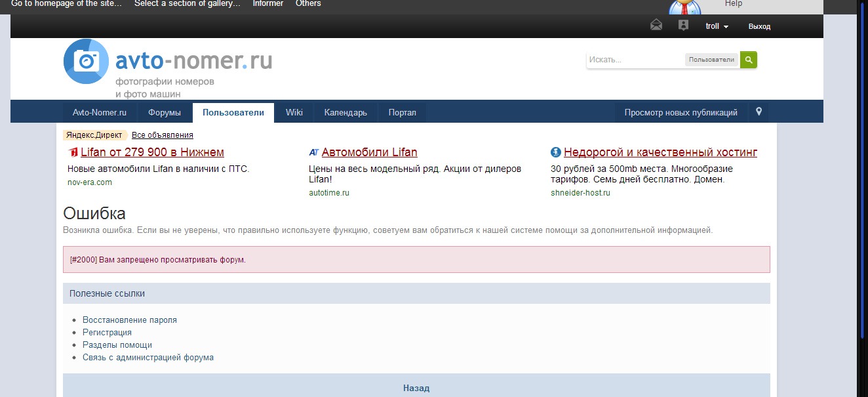The width and height of the screenshot is (868, 397).
Task: Click the map pin marker icon
Action: click(759, 112)
